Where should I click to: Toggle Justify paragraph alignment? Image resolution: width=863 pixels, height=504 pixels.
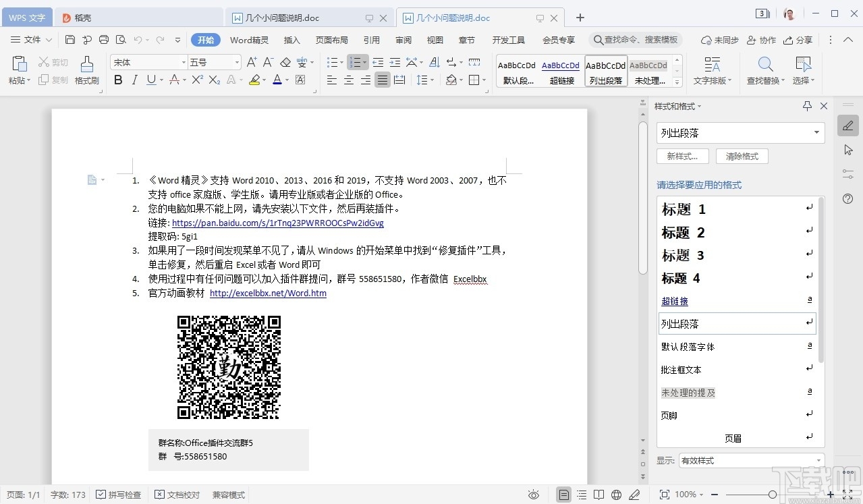pos(383,80)
